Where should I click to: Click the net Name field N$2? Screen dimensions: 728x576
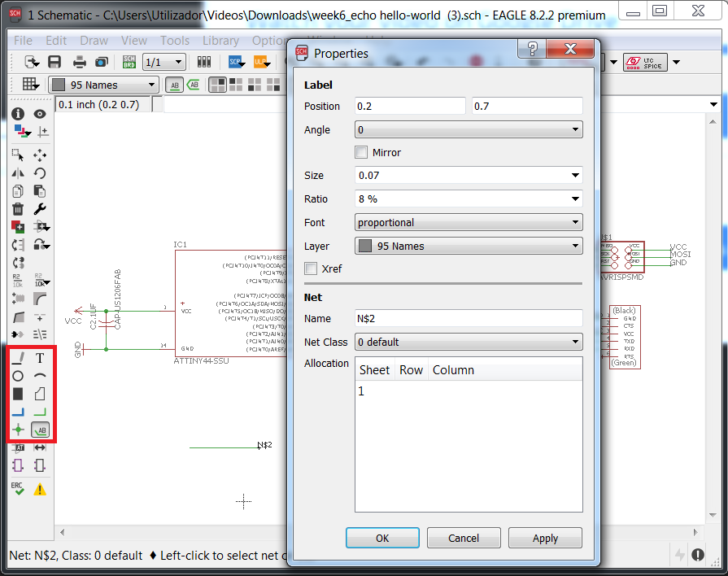pyautogui.click(x=469, y=319)
